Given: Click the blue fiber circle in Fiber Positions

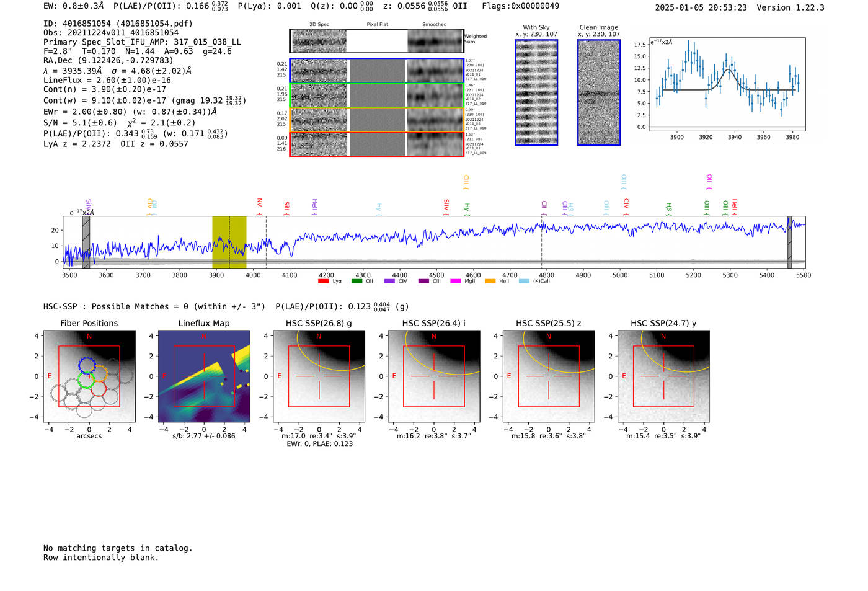Looking at the screenshot, I should point(87,365).
